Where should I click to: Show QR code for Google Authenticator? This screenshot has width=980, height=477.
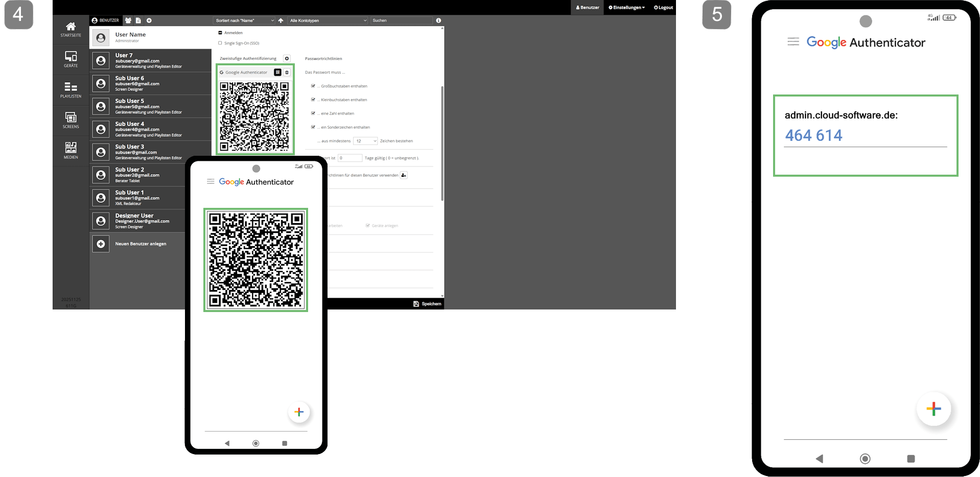[x=277, y=73]
